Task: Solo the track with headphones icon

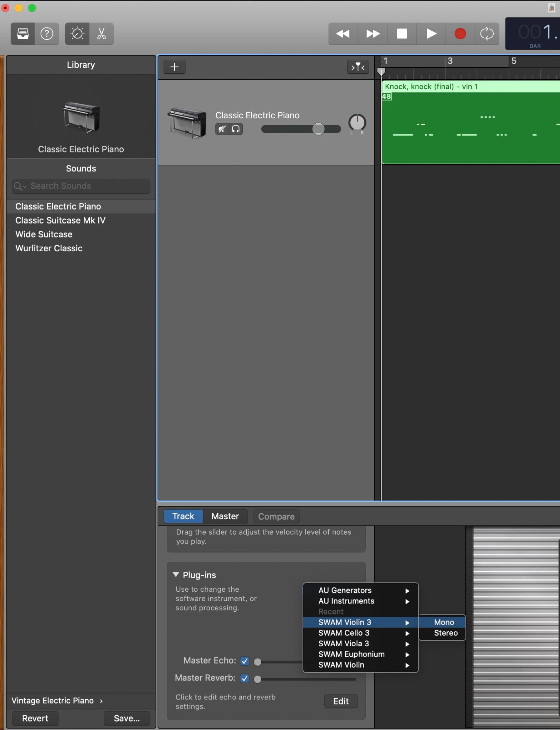Action: point(236,129)
